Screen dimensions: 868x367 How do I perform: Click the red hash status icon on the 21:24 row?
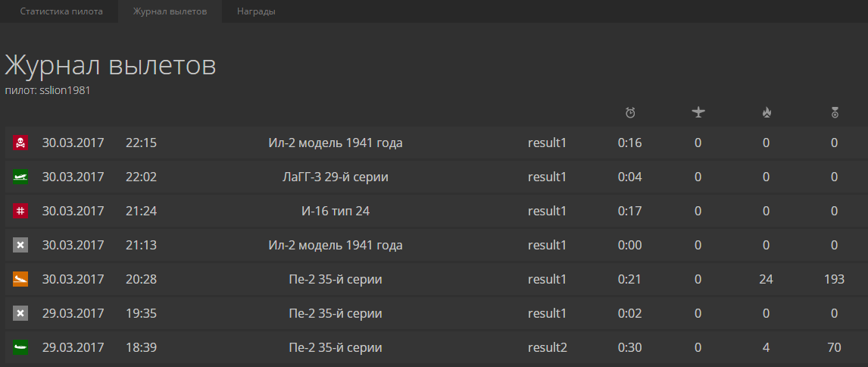pos(20,212)
